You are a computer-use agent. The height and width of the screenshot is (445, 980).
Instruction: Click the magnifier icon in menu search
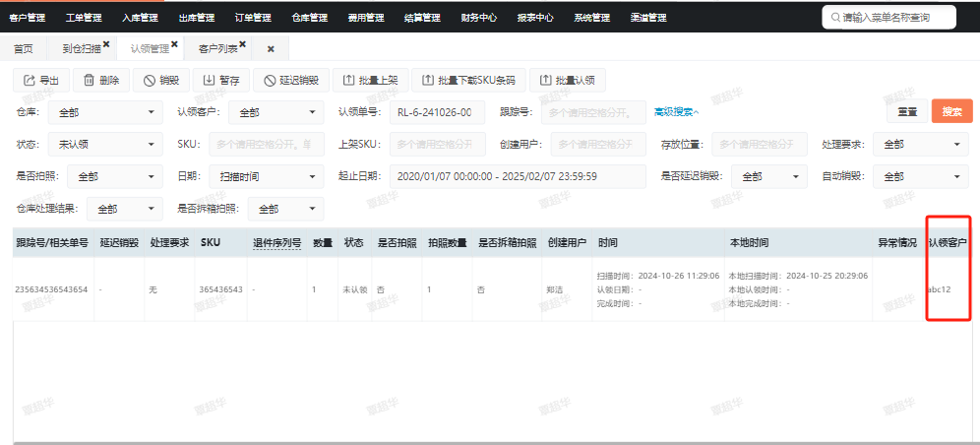pos(835,18)
